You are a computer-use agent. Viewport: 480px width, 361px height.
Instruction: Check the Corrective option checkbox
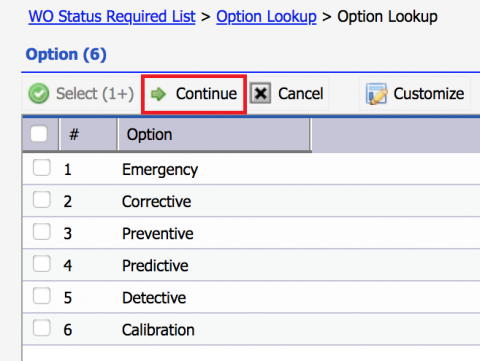click(x=42, y=199)
